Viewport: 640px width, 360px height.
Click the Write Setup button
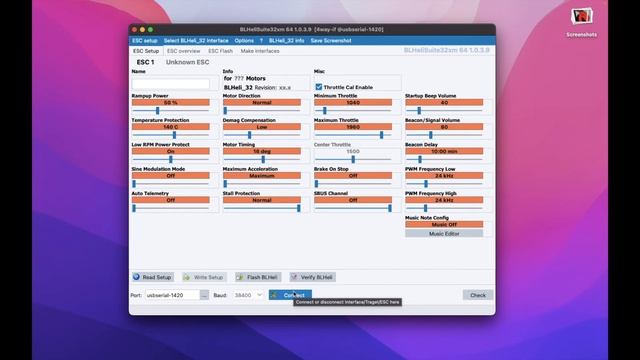(x=204, y=277)
